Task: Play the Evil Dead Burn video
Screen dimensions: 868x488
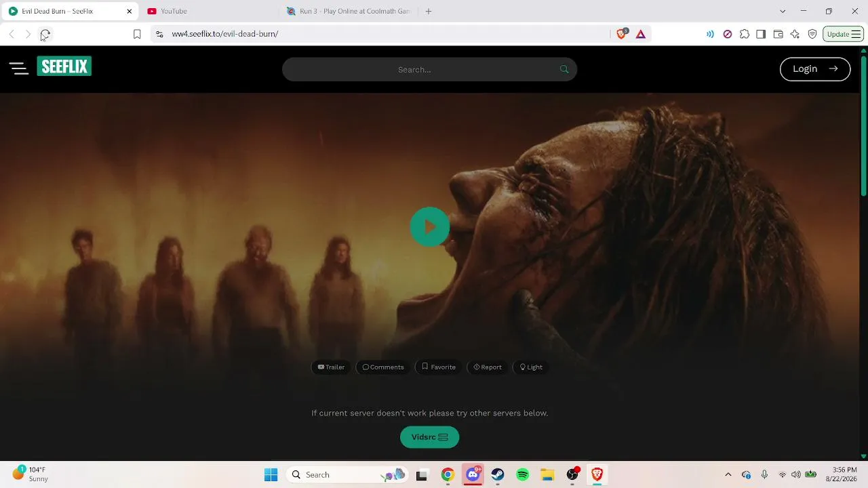Action: [429, 226]
